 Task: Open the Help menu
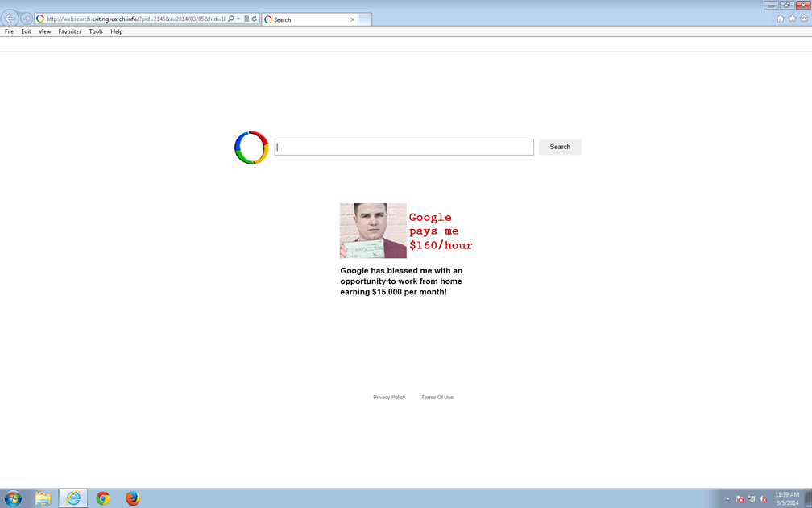click(x=117, y=31)
